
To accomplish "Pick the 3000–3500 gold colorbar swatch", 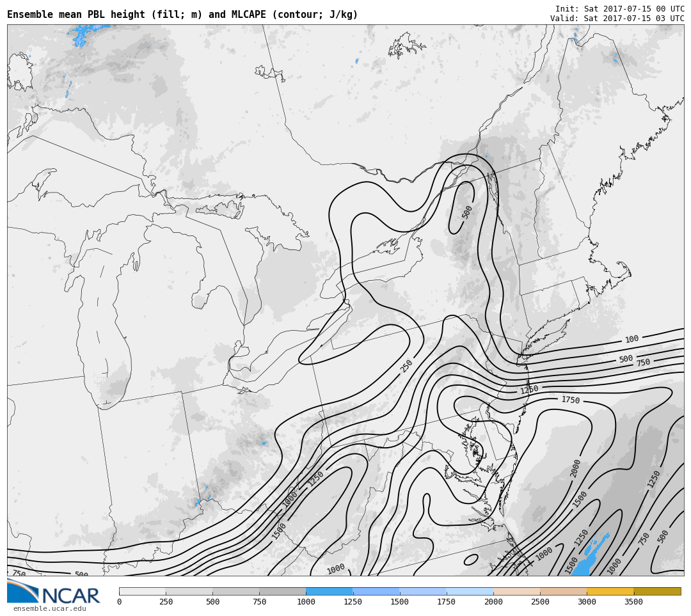I will pos(610,591).
